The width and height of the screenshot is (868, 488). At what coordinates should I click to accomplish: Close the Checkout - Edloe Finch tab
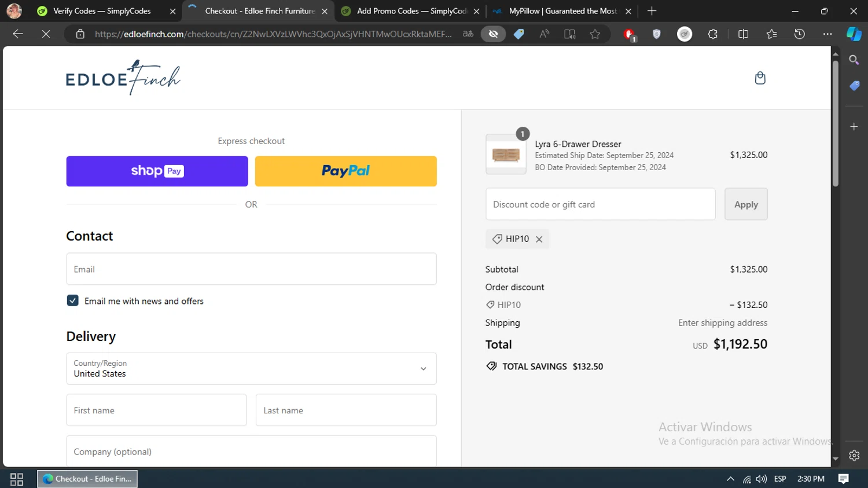tap(325, 11)
